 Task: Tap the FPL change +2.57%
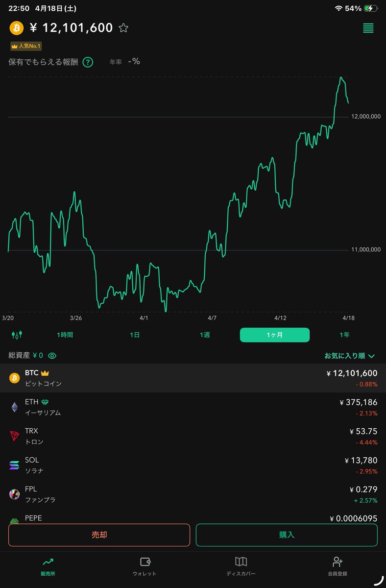366,500
